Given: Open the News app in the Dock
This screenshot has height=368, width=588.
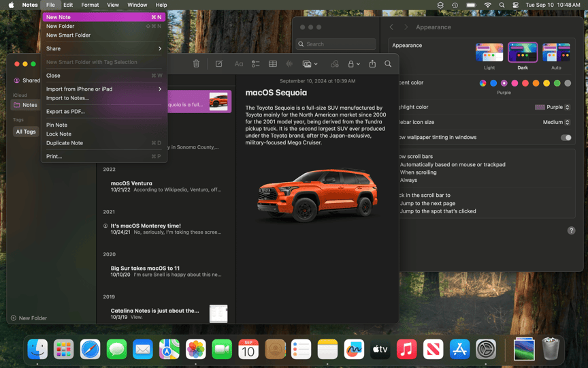Looking at the screenshot, I should point(433,349).
